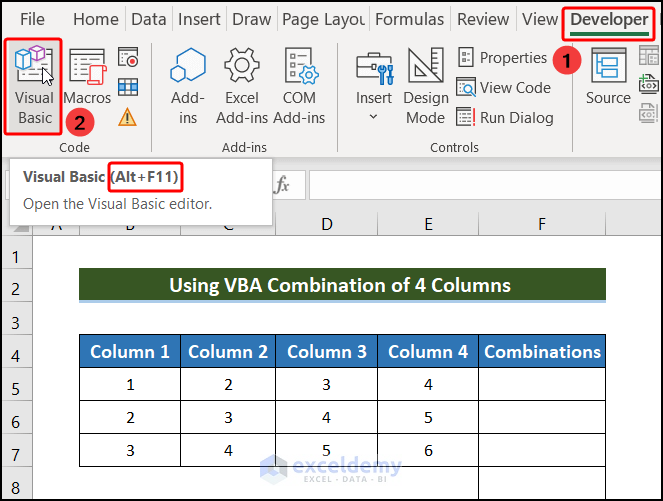This screenshot has width=663, height=501.
Task: Select the Combinations header cell
Action: 542,352
